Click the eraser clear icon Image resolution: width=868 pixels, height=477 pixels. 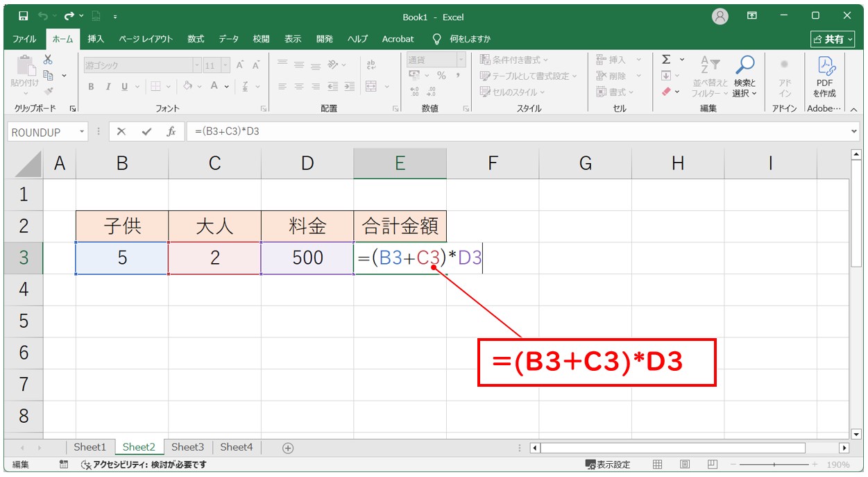667,91
